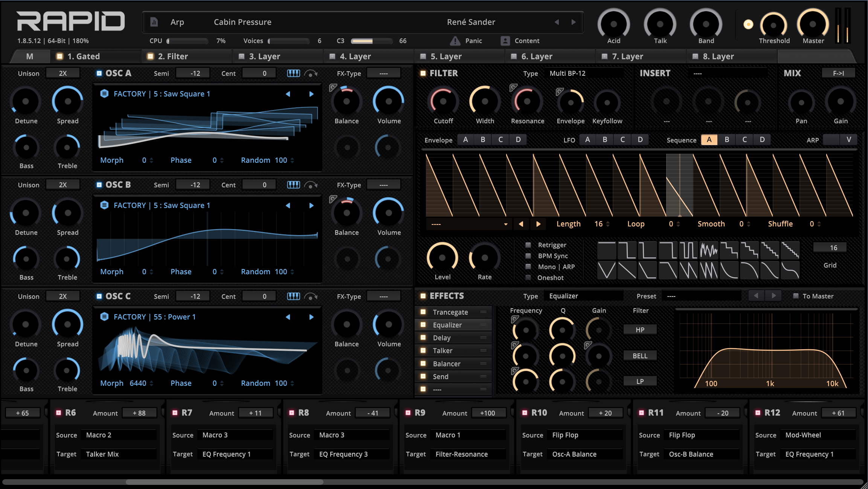Choose the V-shaped triangle sequencer pattern
Image resolution: width=868 pixels, height=489 pixels.
607,270
